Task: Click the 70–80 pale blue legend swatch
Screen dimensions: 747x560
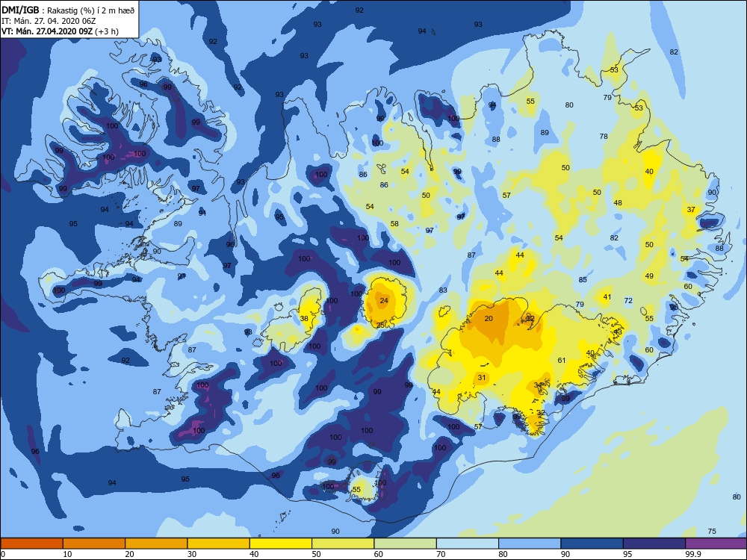Action: coord(468,544)
